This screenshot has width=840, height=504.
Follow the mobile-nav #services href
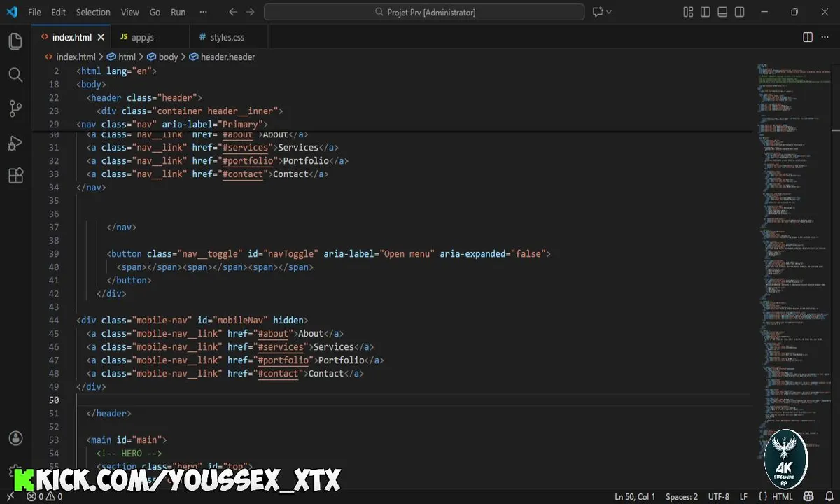tap(281, 347)
